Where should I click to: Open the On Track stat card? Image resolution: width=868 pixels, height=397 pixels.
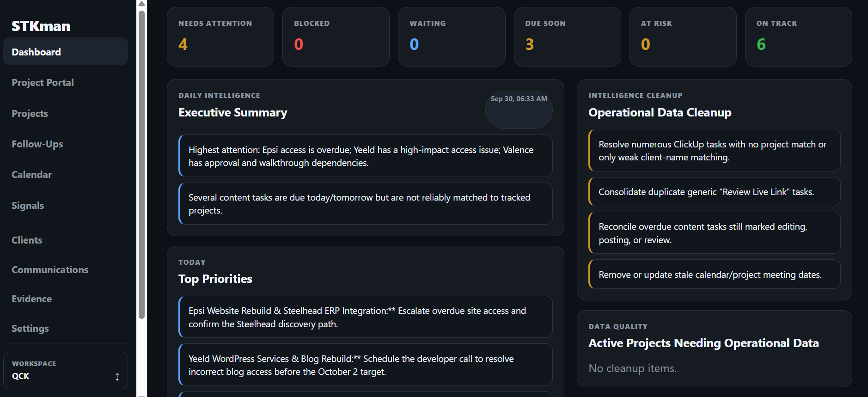tap(799, 37)
